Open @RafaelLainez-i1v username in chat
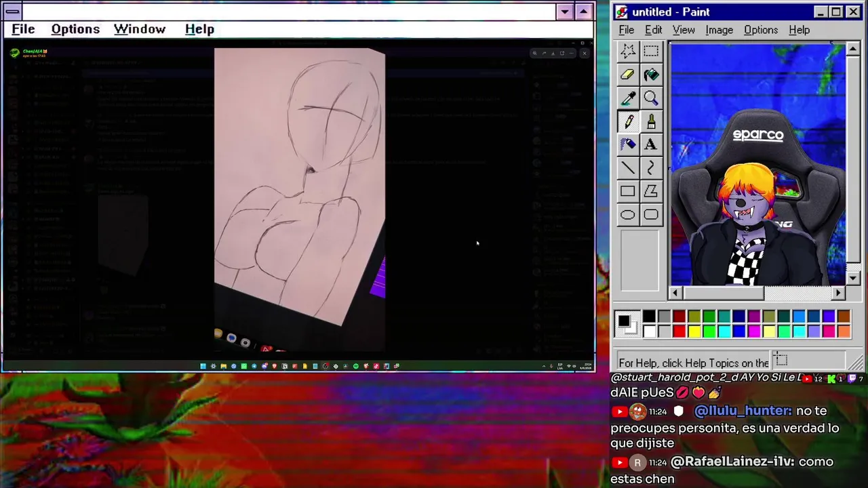 point(732,462)
